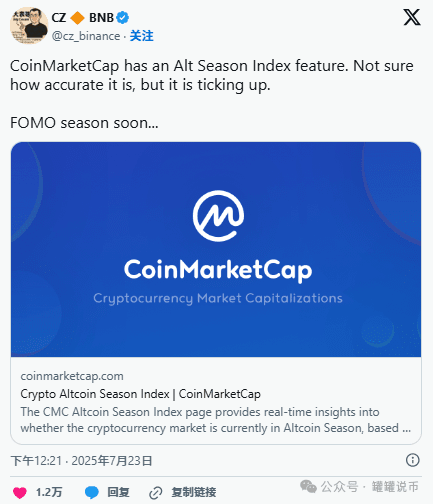
Task: Open the @cz_binance handle
Action: point(86,36)
